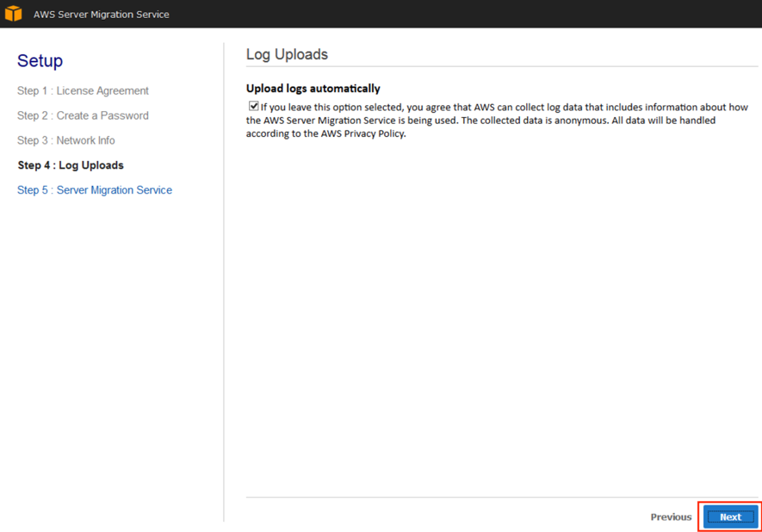
Task: Select Step 4 : Log Uploads
Action: point(71,165)
